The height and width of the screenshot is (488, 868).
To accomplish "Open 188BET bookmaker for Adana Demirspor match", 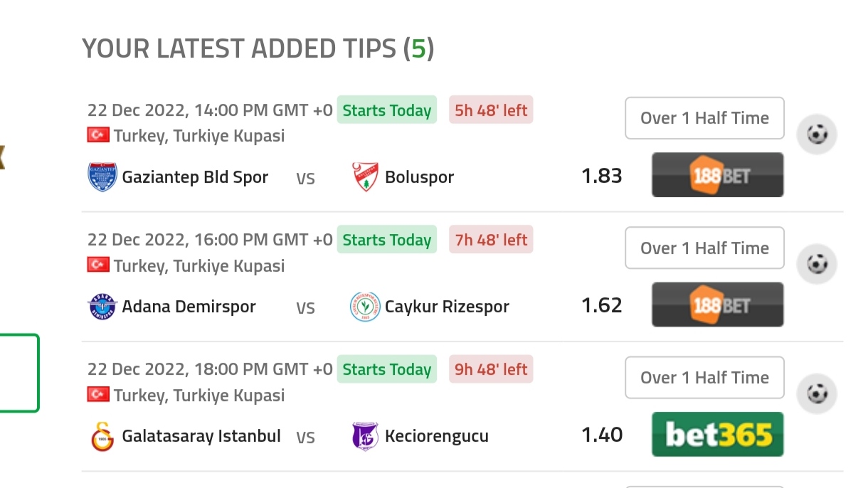I will coord(718,304).
